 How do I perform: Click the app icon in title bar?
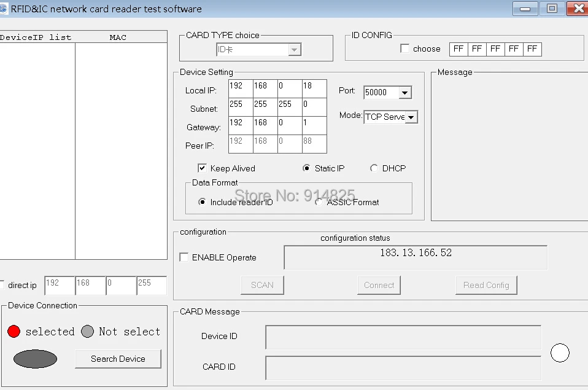pyautogui.click(x=3, y=8)
